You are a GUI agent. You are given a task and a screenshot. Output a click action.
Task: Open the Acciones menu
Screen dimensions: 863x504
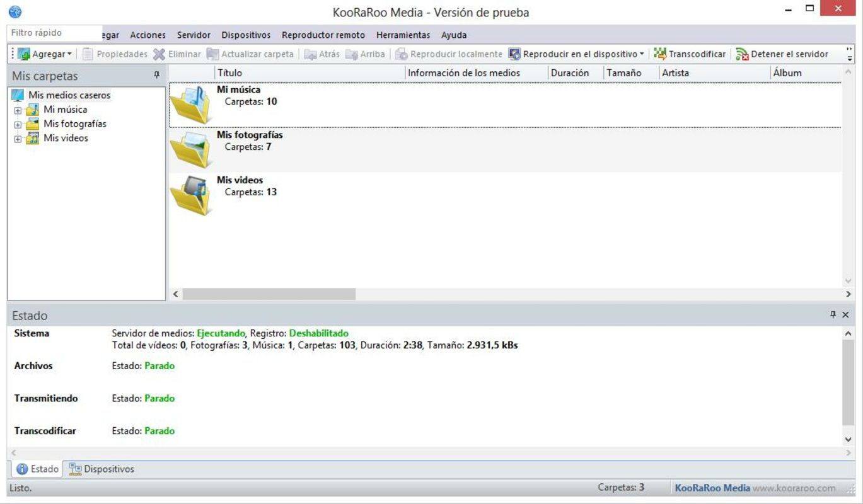coord(148,35)
